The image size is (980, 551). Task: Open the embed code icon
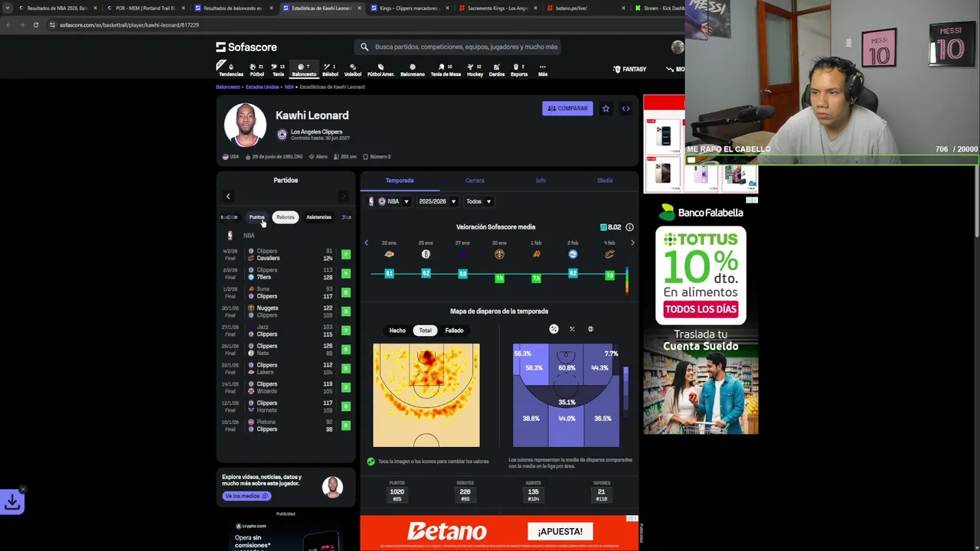(x=626, y=109)
